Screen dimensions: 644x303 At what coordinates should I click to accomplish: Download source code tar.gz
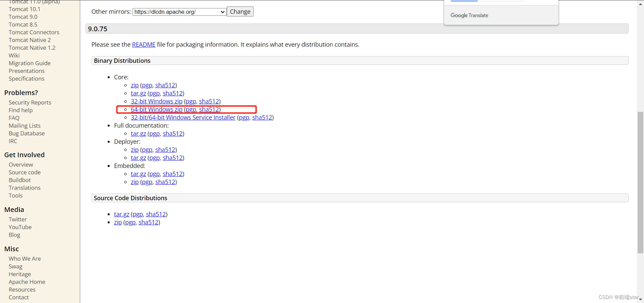pos(121,214)
